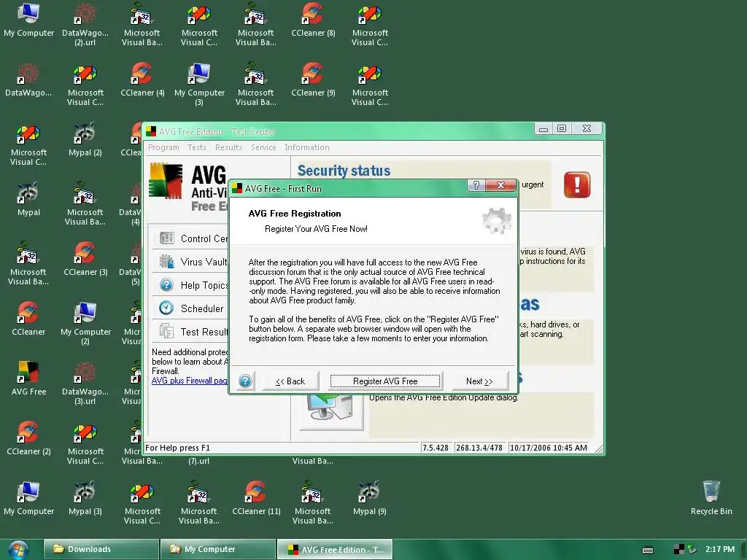This screenshot has height=560, width=747.
Task: Open the Windows Start button
Action: tap(18, 550)
